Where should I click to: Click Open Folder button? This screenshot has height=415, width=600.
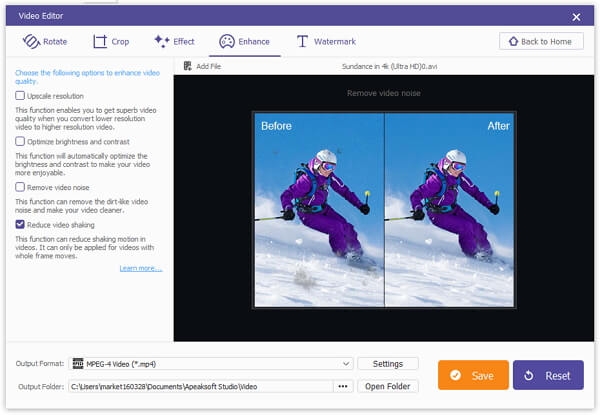[x=388, y=386]
